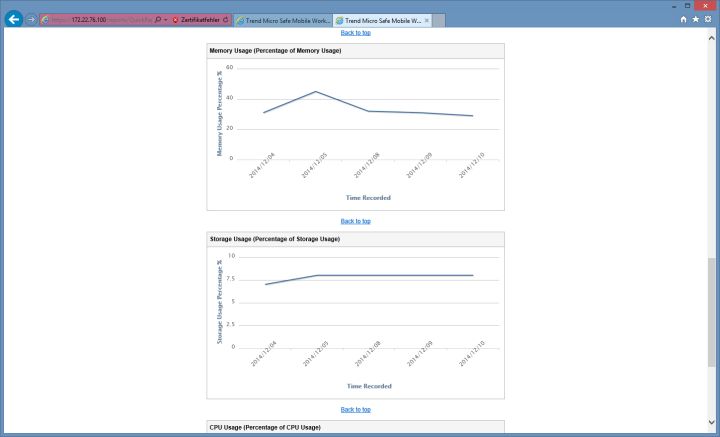The image size is (720, 437).
Task: Click Back to top above Memory Usage
Action: (355, 33)
